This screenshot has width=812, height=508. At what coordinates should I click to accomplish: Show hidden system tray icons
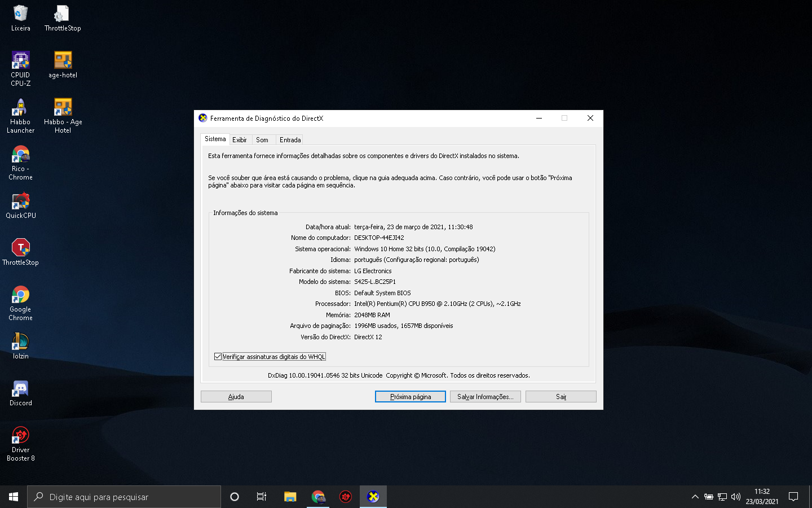click(x=695, y=497)
